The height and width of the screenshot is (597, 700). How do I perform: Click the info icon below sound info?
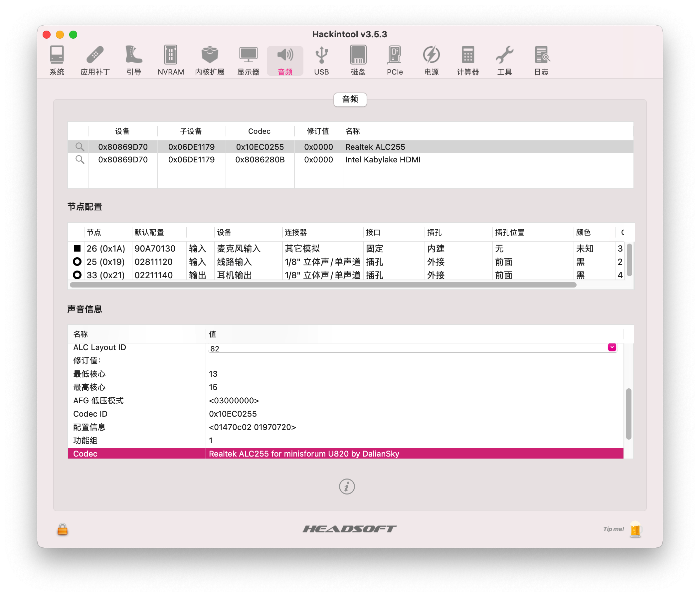coord(347,487)
